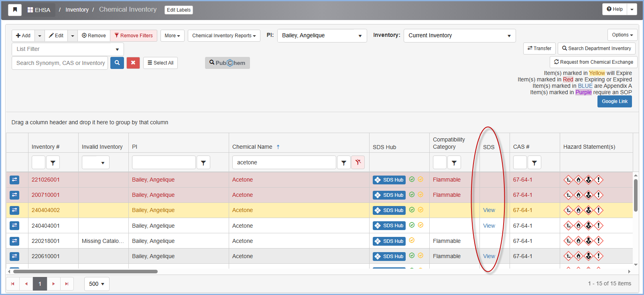Clear the Chemical Name filter icon
Screen dimensions: 644x295
pyautogui.click(x=358, y=162)
